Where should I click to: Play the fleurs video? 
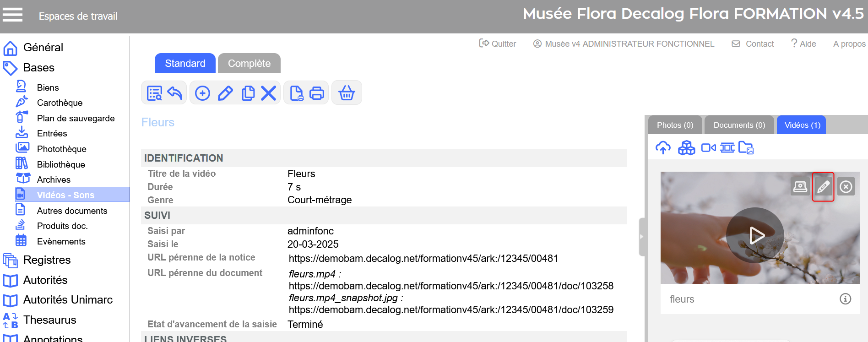(755, 235)
